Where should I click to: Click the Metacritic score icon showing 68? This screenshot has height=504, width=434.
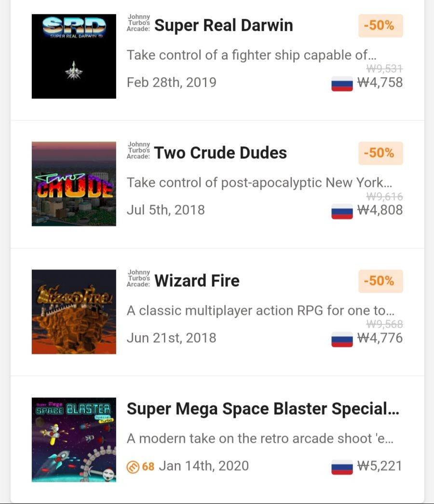133,467
